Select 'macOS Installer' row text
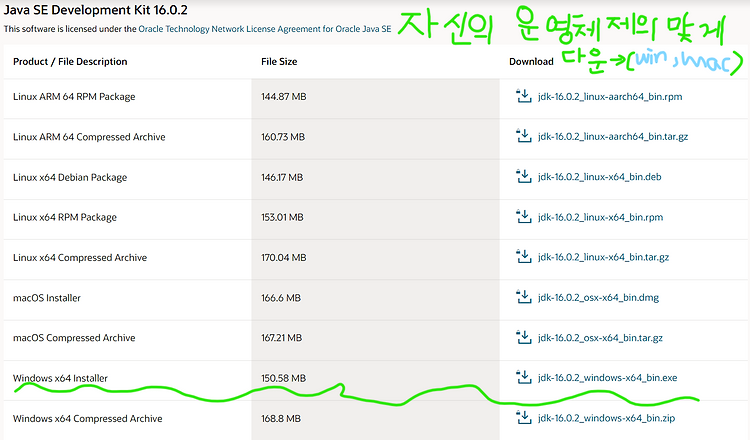The height and width of the screenshot is (440, 750). [47, 298]
